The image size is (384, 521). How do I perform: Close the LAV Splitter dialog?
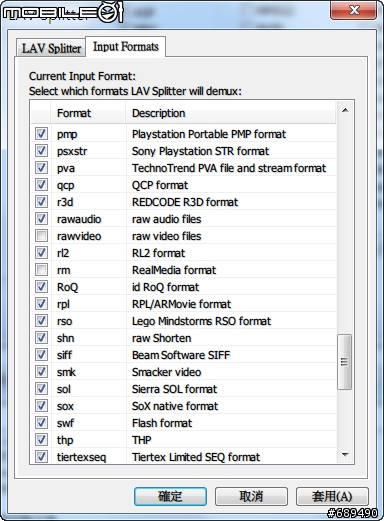click(x=354, y=10)
